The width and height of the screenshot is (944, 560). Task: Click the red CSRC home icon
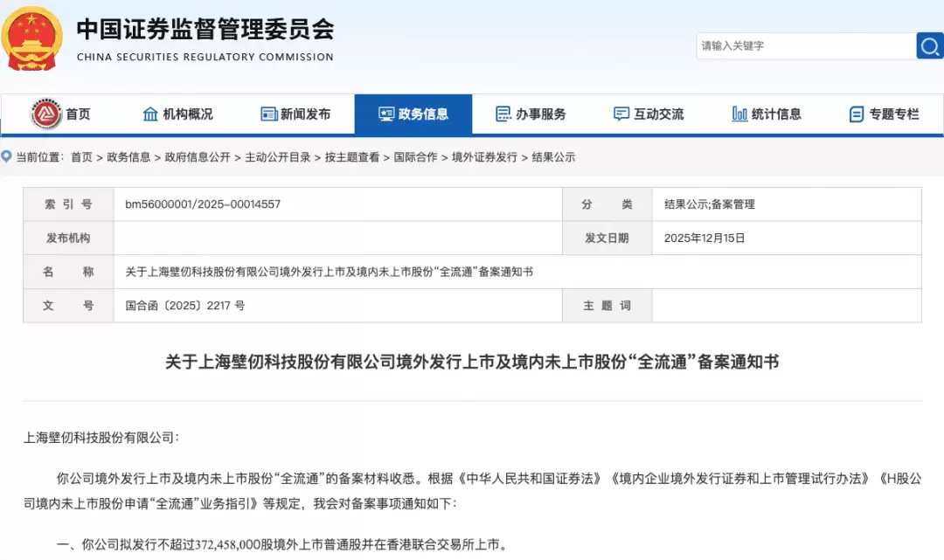click(x=45, y=114)
